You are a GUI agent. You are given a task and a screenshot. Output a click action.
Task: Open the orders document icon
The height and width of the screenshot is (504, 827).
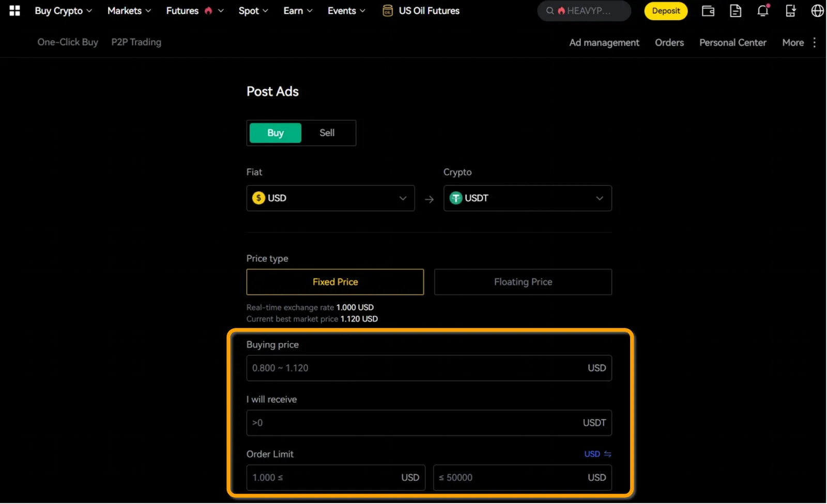735,11
